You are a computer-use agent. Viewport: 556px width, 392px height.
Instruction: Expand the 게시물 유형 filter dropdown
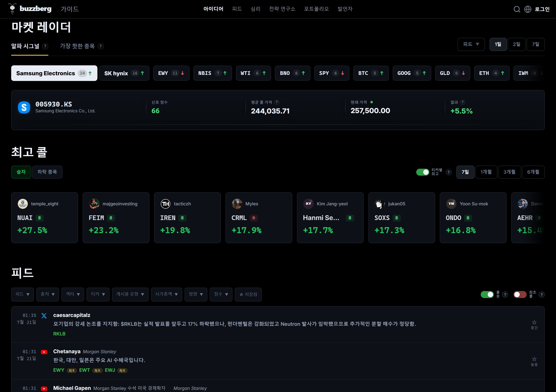pos(130,294)
